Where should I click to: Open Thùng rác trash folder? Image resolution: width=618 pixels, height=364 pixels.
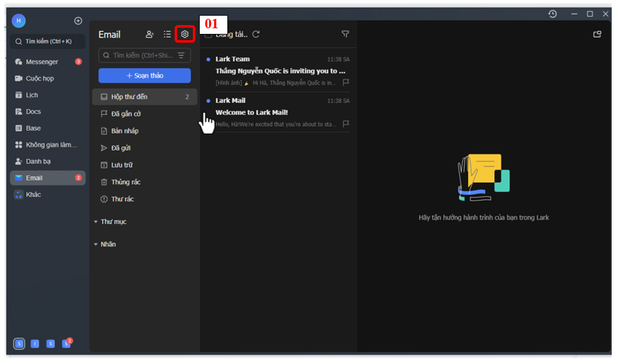click(x=144, y=182)
